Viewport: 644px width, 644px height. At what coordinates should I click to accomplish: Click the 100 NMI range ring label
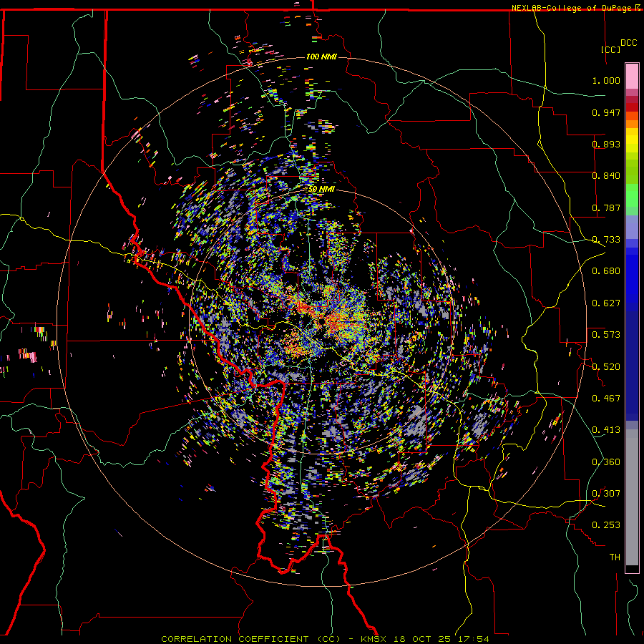pyautogui.click(x=321, y=57)
